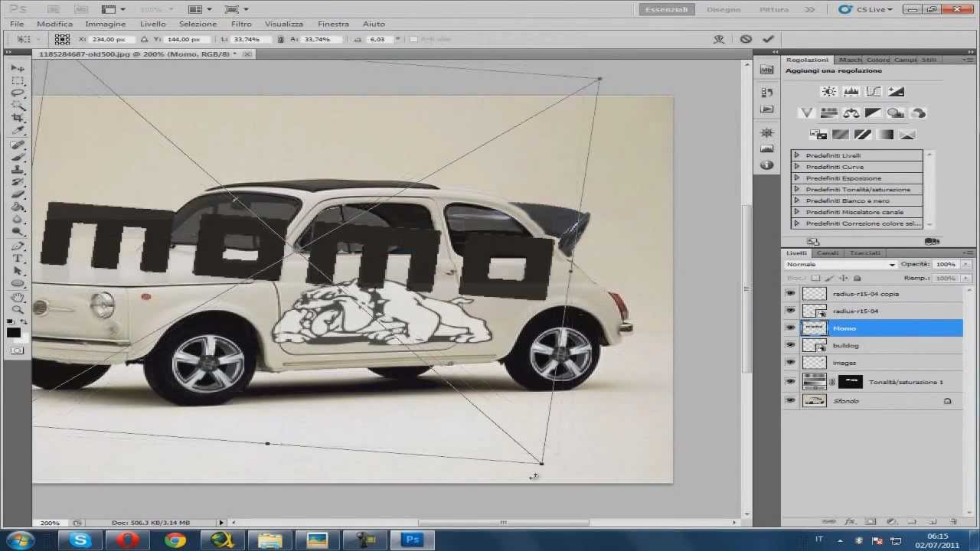
Task: Add Levels adjustment
Action: coord(851,91)
